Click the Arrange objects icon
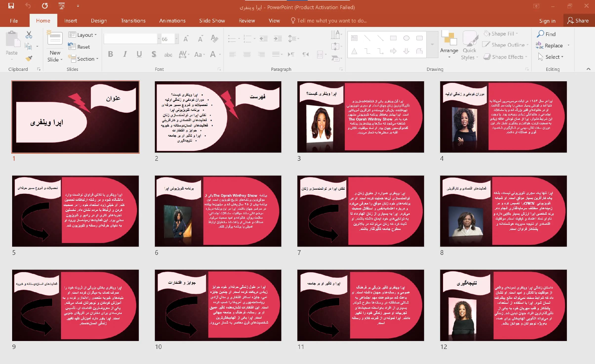Screen dimensions: 595x364 (449, 44)
